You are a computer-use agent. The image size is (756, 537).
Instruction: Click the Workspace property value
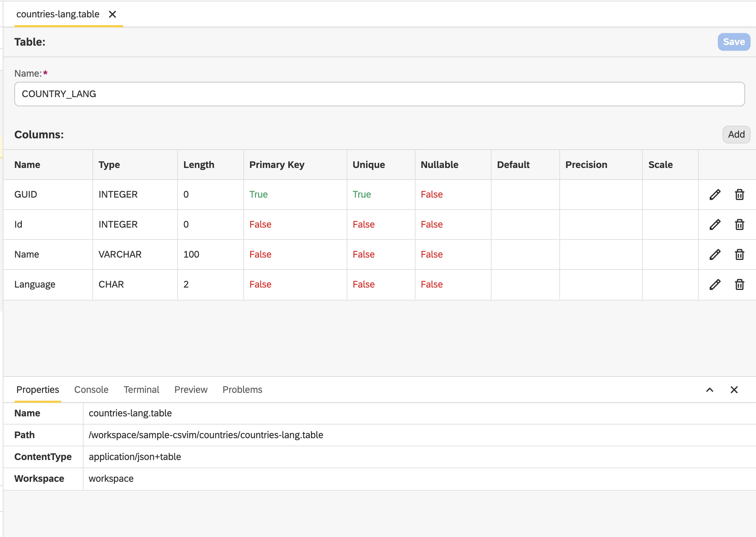point(111,479)
